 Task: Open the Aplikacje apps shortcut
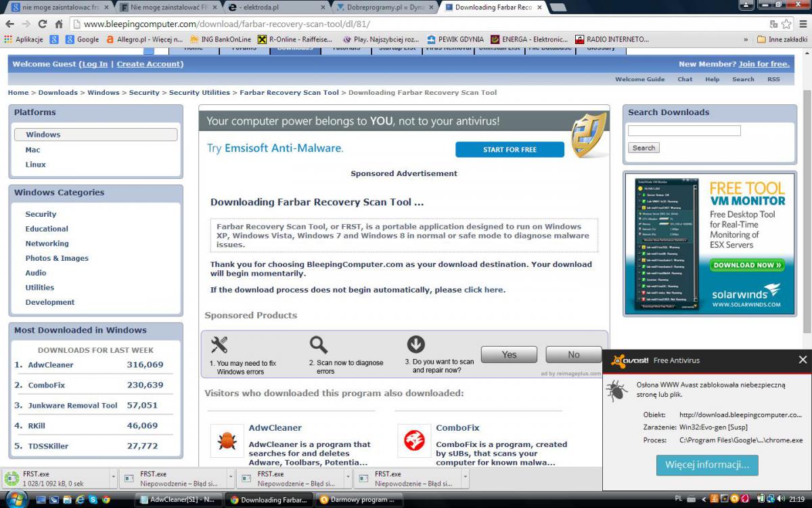pyautogui.click(x=24, y=39)
